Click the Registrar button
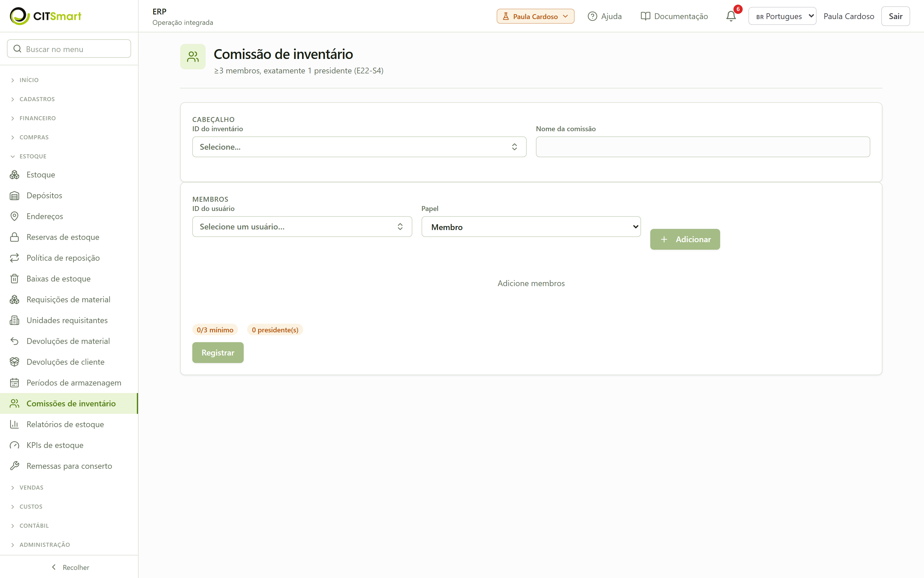This screenshot has width=924, height=578. [218, 353]
